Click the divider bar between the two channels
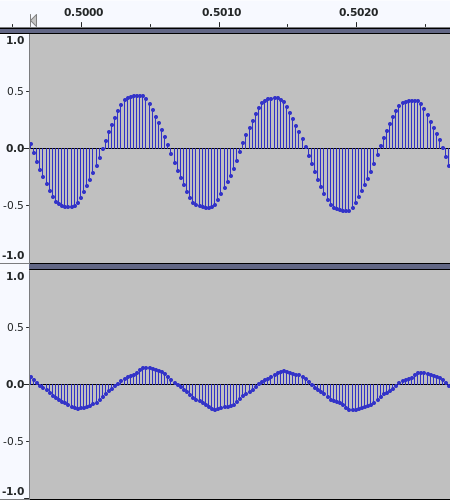The height and width of the screenshot is (500, 450). (240, 266)
